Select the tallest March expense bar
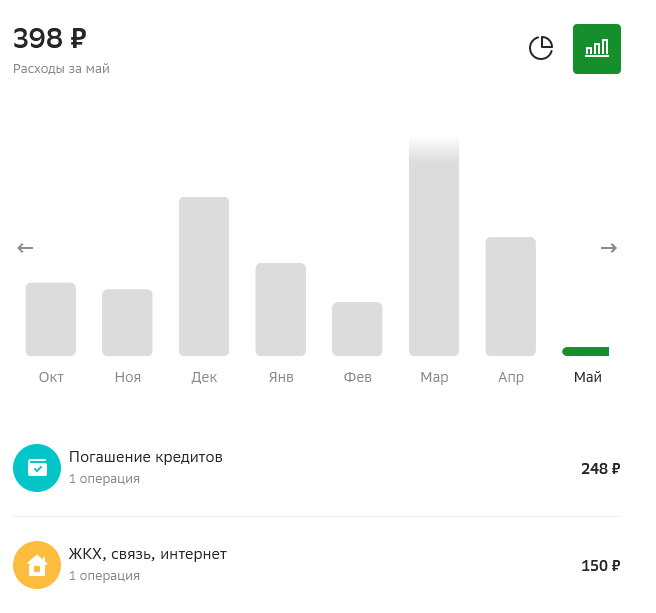The width and height of the screenshot is (656, 613). click(x=434, y=250)
